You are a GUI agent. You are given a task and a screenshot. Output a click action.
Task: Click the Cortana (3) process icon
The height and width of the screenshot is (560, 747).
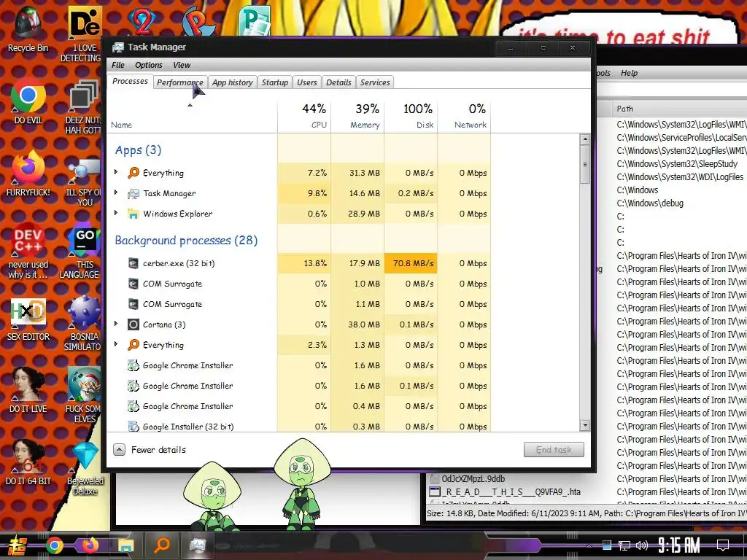click(x=133, y=324)
